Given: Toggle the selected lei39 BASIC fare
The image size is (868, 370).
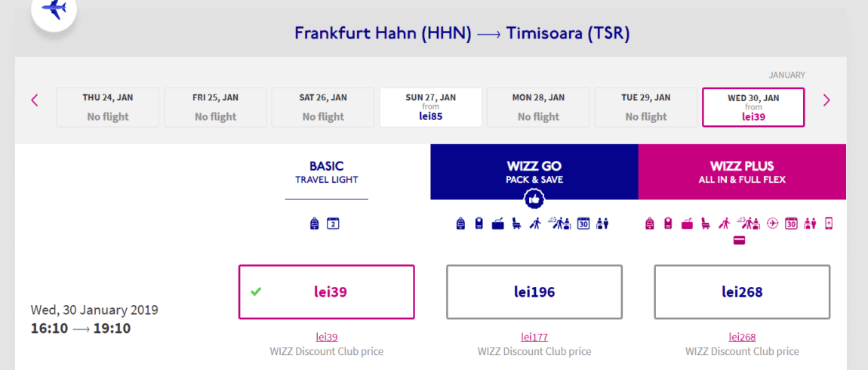Looking at the screenshot, I should pyautogui.click(x=327, y=292).
